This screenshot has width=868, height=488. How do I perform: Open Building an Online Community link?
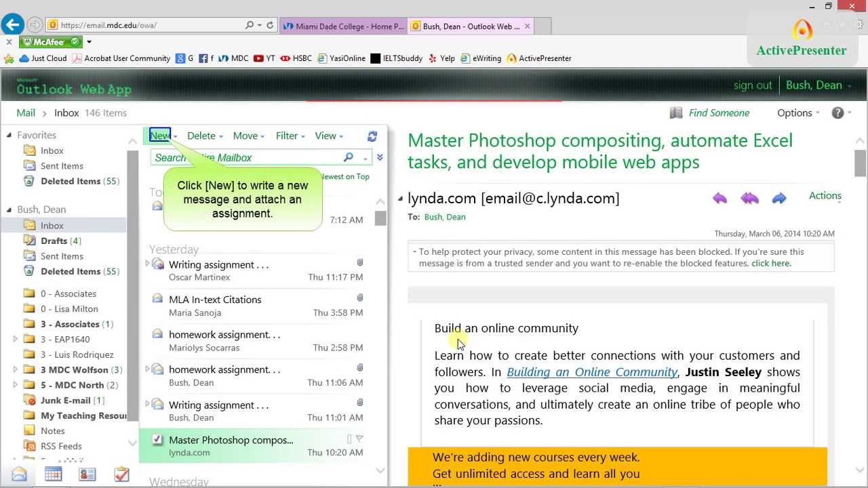pos(592,371)
